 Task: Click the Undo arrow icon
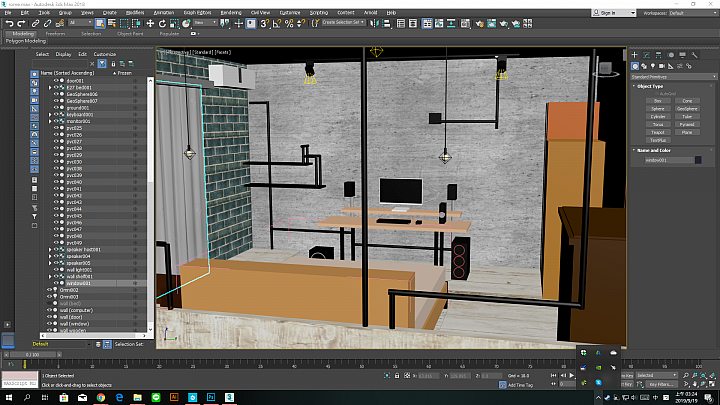pos(9,23)
